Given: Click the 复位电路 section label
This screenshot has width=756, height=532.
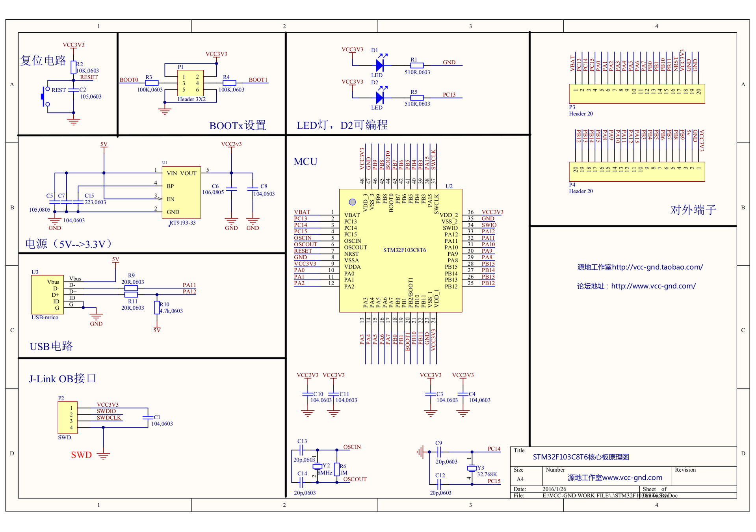Looking at the screenshot, I should coord(43,60).
